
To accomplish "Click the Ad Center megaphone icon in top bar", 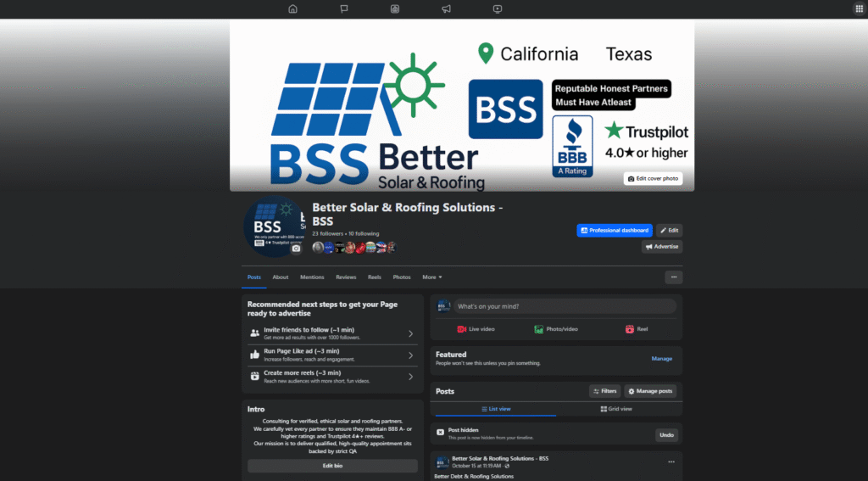I will click(x=446, y=9).
